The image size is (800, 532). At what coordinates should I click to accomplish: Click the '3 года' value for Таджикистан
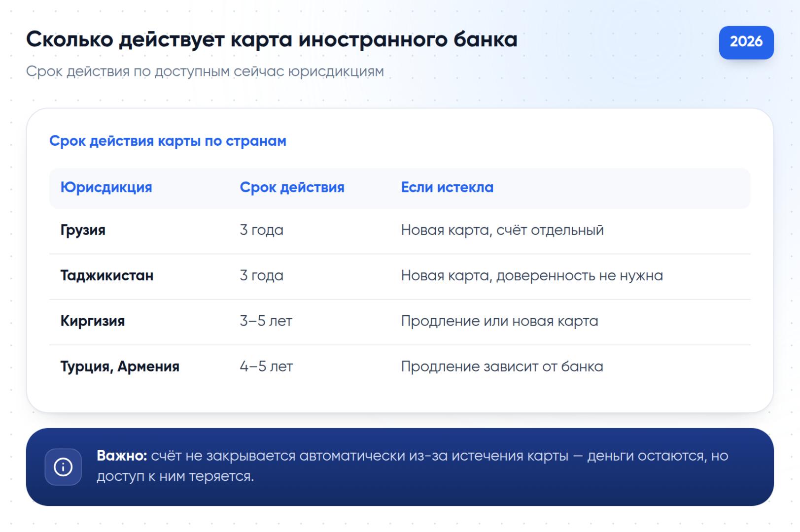[x=262, y=276]
